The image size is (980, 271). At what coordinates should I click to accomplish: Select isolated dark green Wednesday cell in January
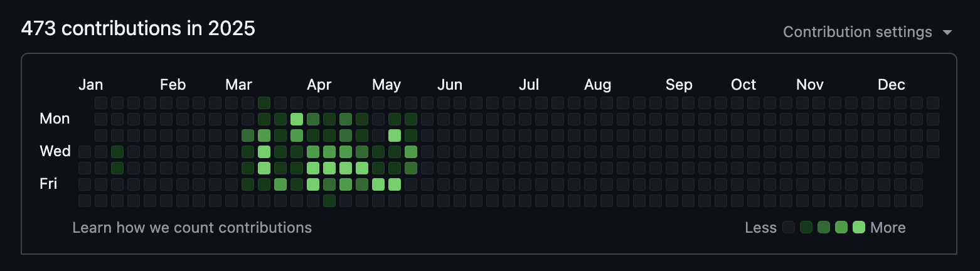coord(117,151)
